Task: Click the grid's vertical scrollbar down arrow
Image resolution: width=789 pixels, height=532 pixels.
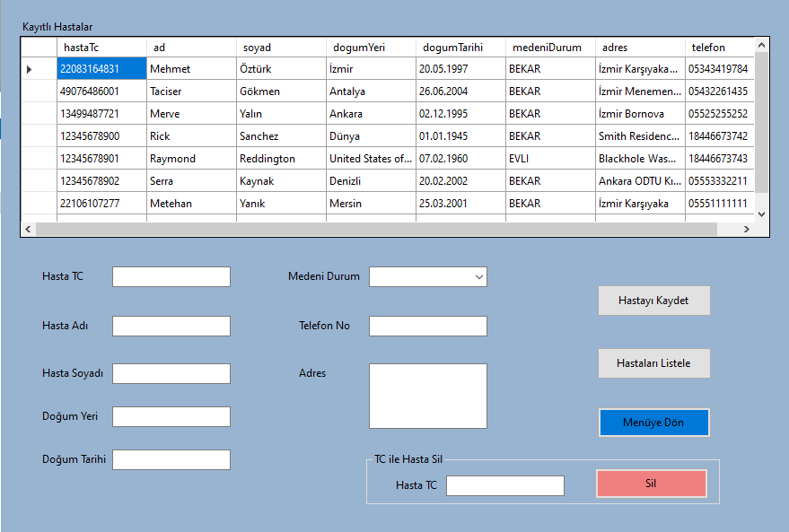Action: [x=762, y=214]
